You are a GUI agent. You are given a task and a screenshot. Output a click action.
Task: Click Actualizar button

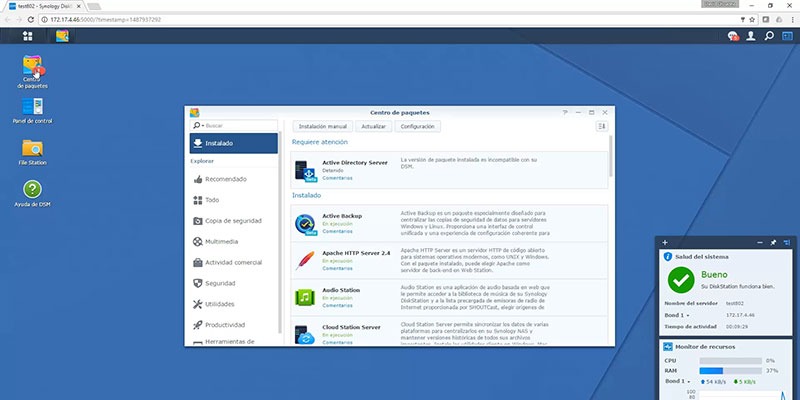click(x=373, y=126)
